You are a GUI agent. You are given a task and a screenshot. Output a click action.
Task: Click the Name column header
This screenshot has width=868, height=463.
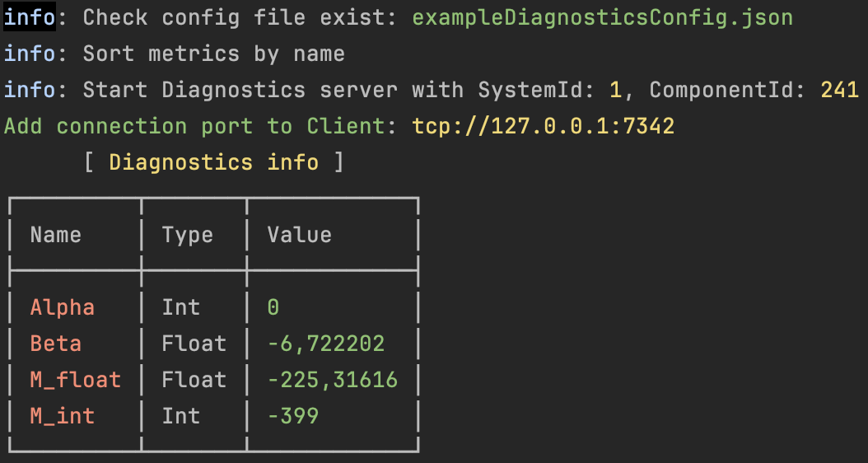click(x=56, y=235)
